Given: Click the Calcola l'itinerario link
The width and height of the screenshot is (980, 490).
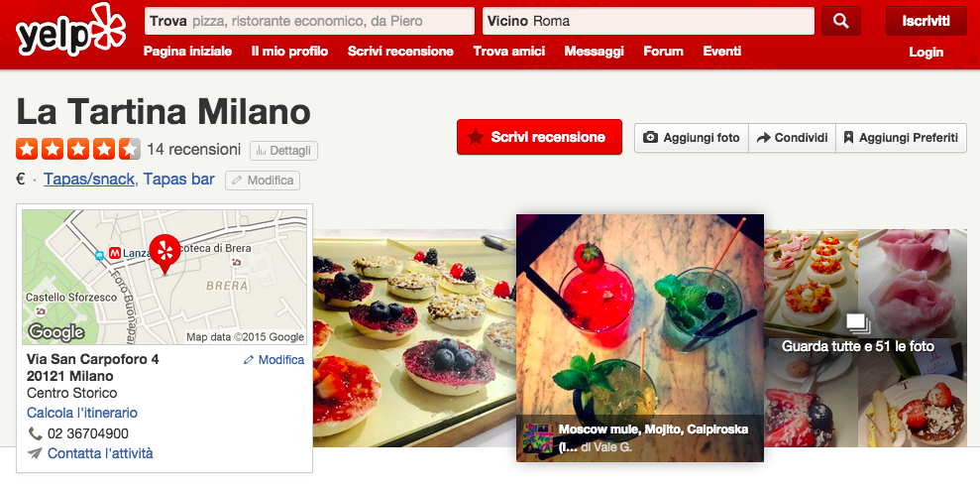Looking at the screenshot, I should [82, 413].
